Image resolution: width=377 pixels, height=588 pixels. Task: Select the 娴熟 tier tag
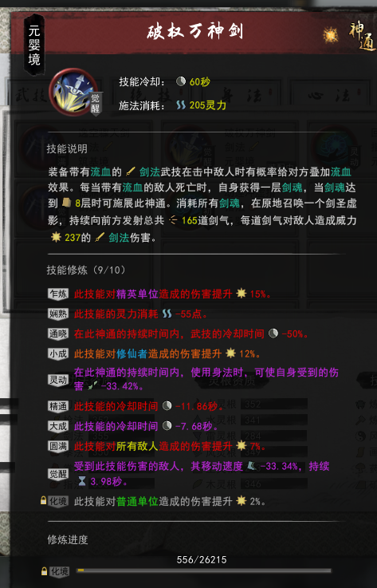pos(58,314)
